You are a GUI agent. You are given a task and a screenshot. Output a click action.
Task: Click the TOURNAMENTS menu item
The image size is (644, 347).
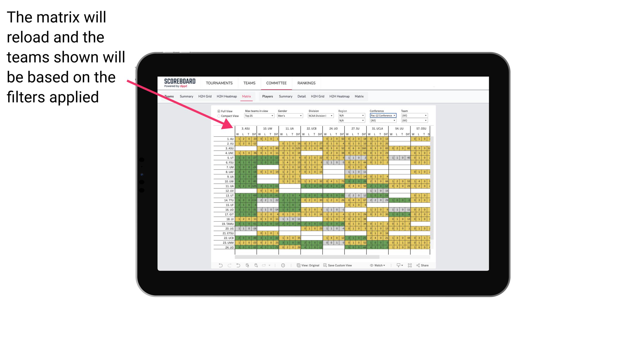(219, 83)
